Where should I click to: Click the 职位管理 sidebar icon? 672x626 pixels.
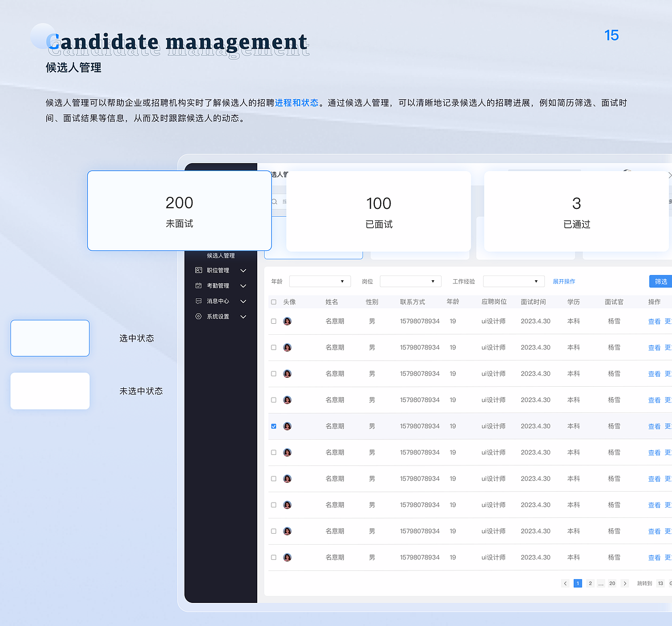pyautogui.click(x=198, y=270)
